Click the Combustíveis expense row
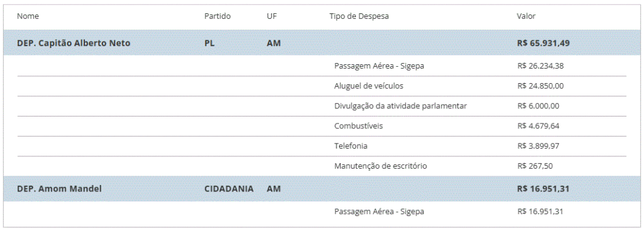The image size is (644, 233). click(x=322, y=126)
